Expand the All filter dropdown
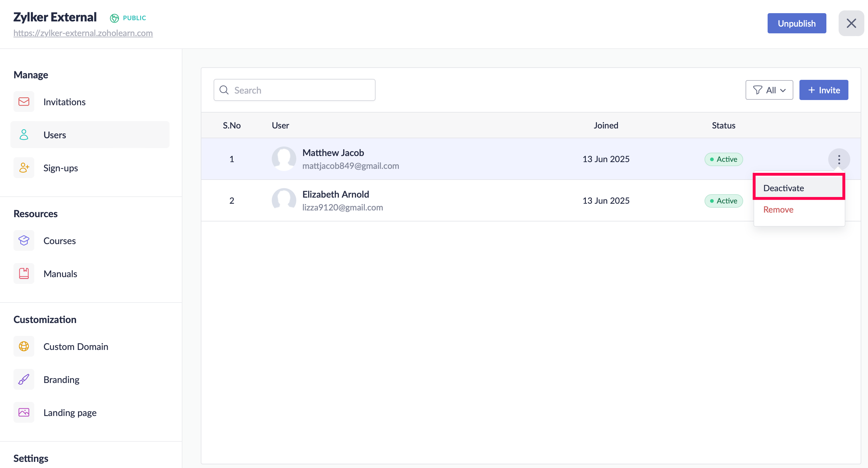Viewport: 868px width, 468px height. (769, 90)
